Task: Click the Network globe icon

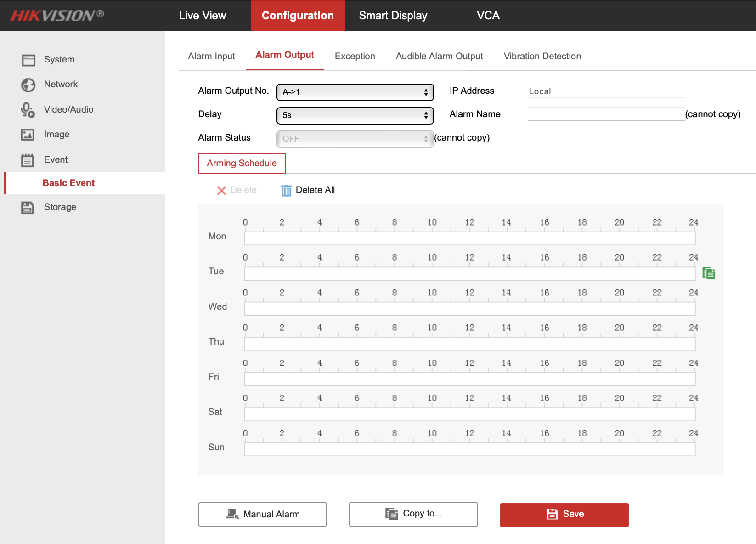Action: [x=28, y=85]
